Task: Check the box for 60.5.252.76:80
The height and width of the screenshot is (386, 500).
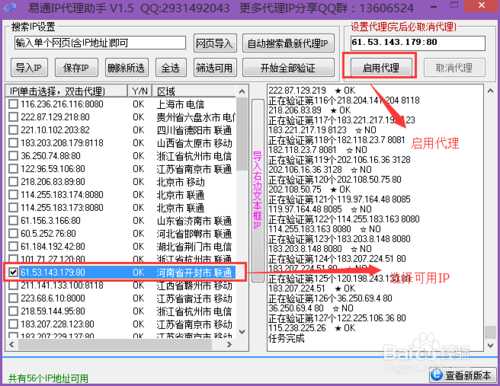Action: tap(13, 234)
